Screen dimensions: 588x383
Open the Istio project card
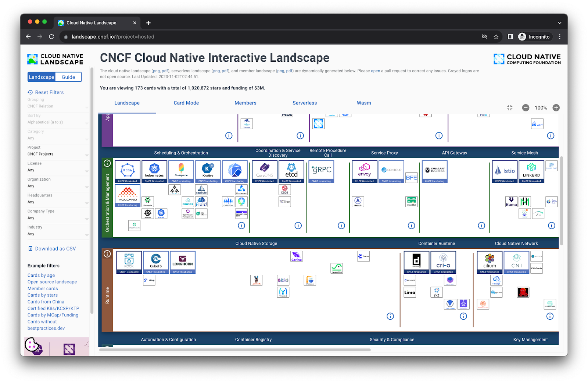tap(505, 171)
